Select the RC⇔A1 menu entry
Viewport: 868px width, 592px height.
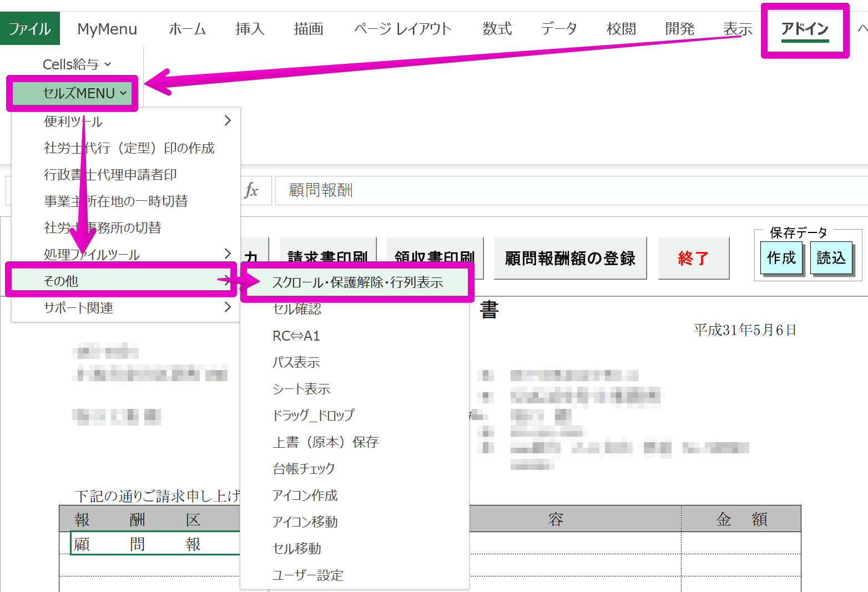[x=296, y=336]
